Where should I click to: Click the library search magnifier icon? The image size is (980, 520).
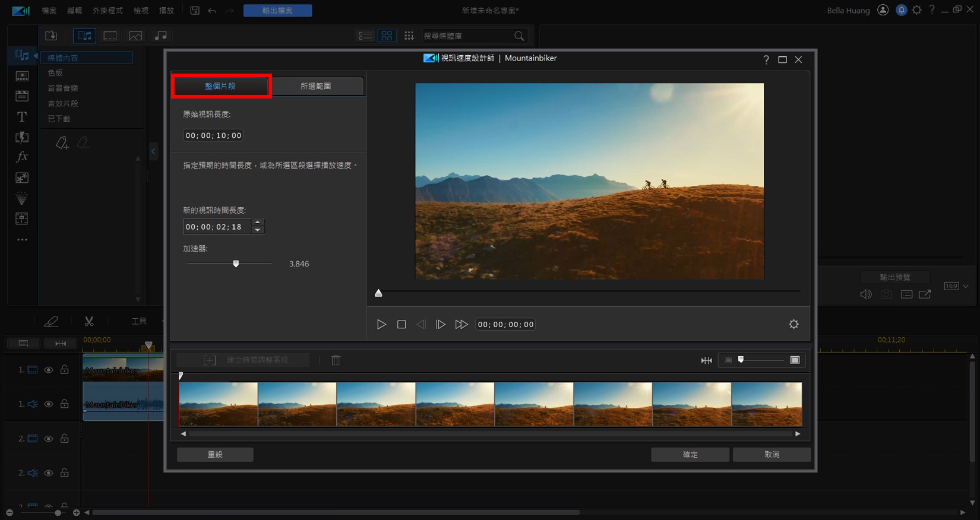click(519, 36)
